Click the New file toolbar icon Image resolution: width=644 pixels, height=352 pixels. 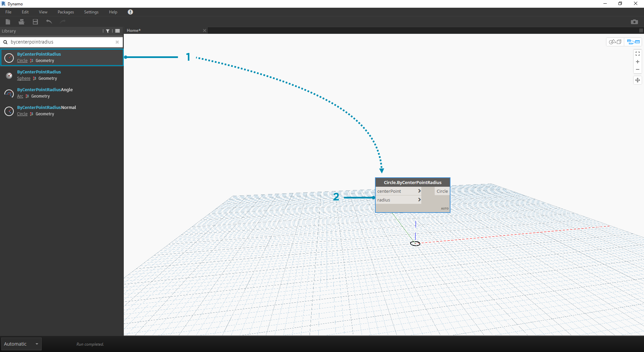8,22
